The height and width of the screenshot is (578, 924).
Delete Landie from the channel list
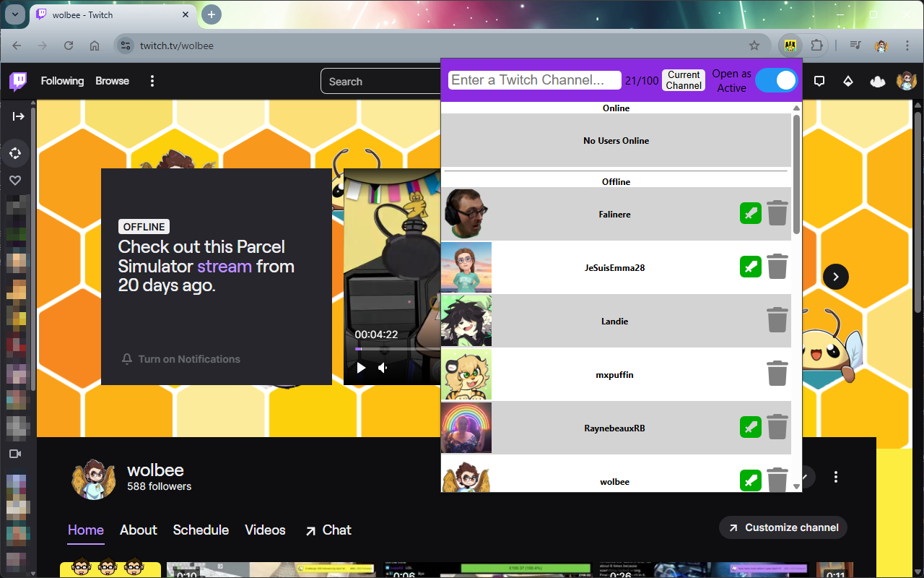(777, 320)
